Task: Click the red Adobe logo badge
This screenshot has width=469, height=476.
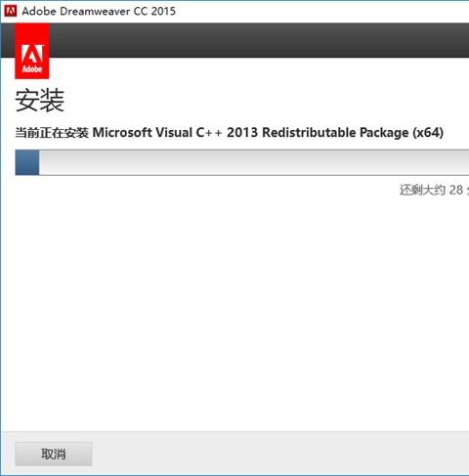Action: point(32,51)
